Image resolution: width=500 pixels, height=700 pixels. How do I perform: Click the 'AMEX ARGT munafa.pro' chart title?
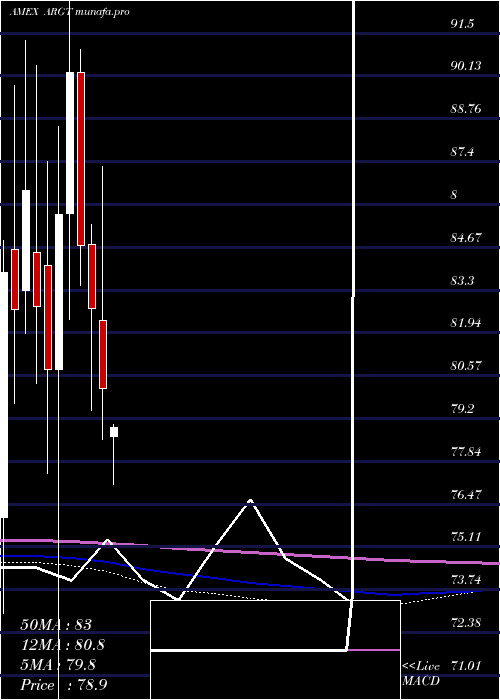70,12
